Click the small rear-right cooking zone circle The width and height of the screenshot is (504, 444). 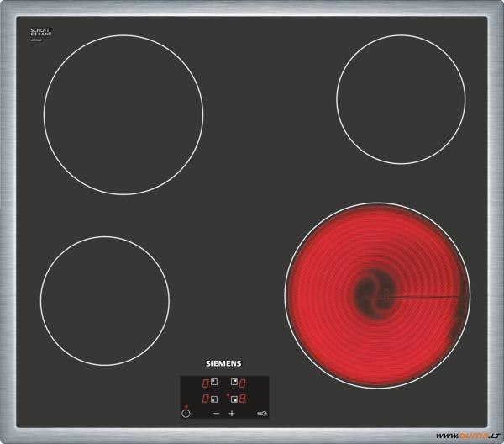coord(401,98)
